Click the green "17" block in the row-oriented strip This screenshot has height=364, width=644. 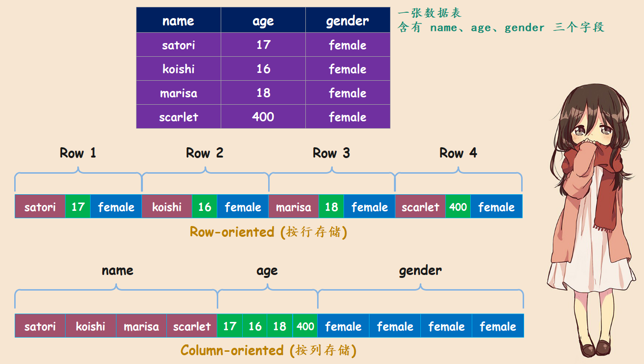click(78, 206)
